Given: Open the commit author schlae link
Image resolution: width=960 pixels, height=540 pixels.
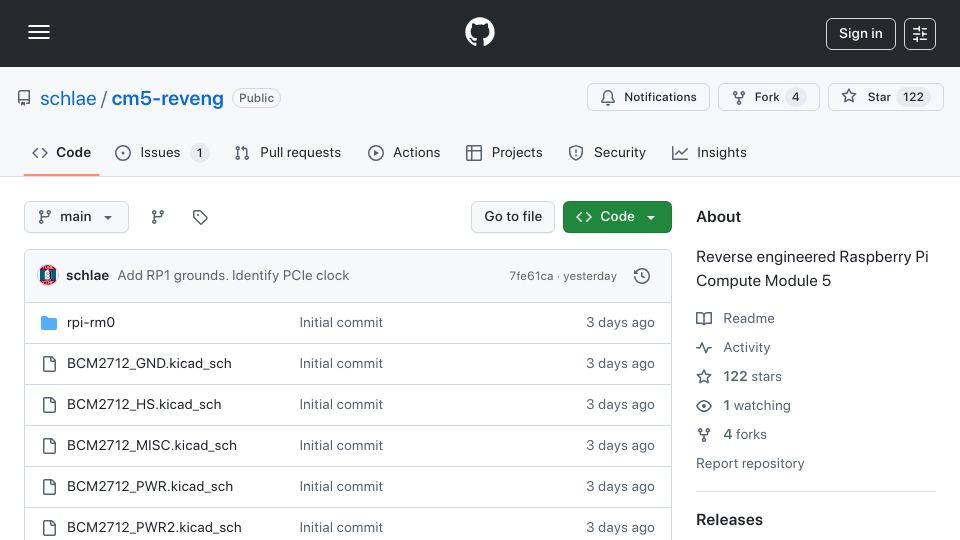Looking at the screenshot, I should coord(88,276).
